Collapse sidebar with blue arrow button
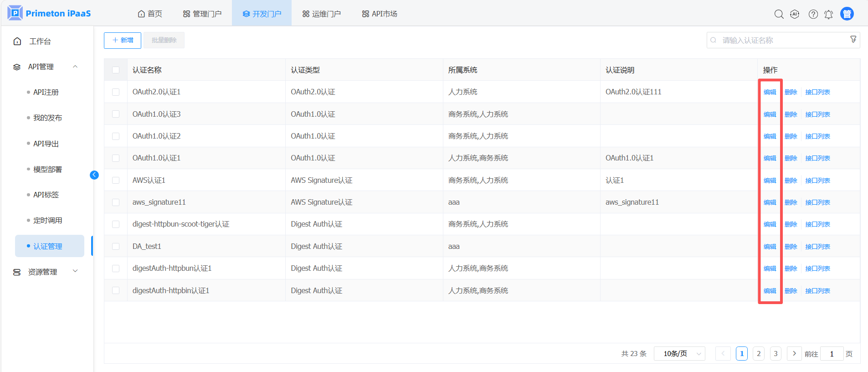 click(x=94, y=175)
